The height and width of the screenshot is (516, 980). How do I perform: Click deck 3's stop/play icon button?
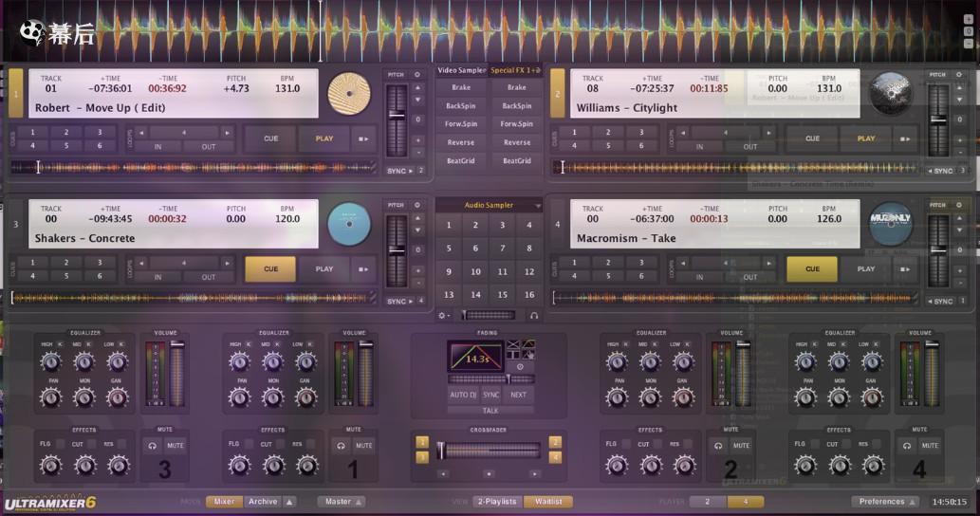(363, 269)
